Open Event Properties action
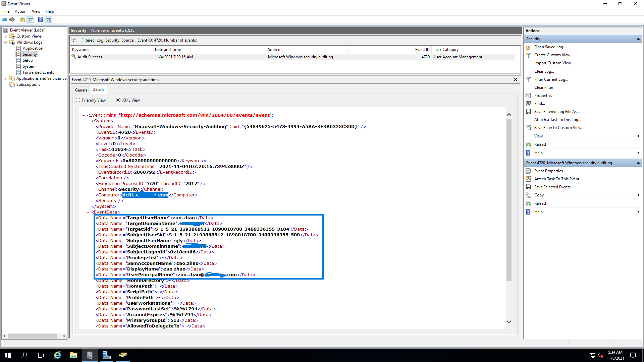The height and width of the screenshot is (362, 644). [x=548, y=171]
